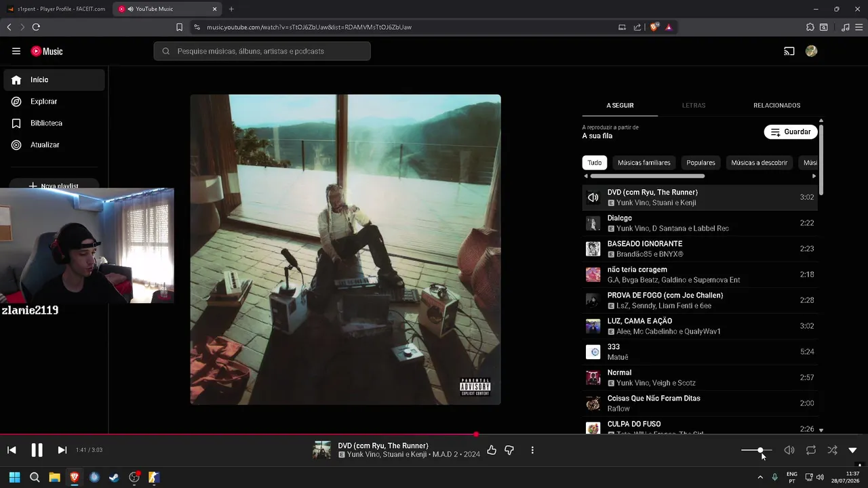Like the current song with thumbs up
This screenshot has width=868, height=488.
(x=492, y=450)
